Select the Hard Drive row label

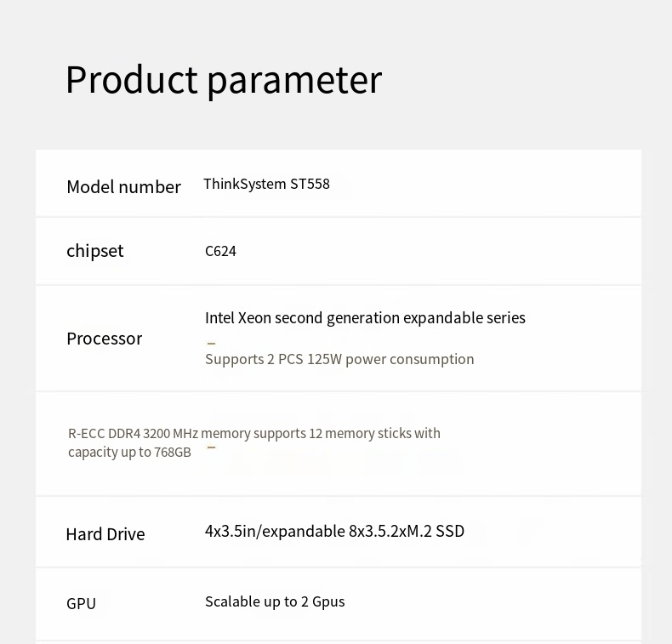tap(105, 535)
